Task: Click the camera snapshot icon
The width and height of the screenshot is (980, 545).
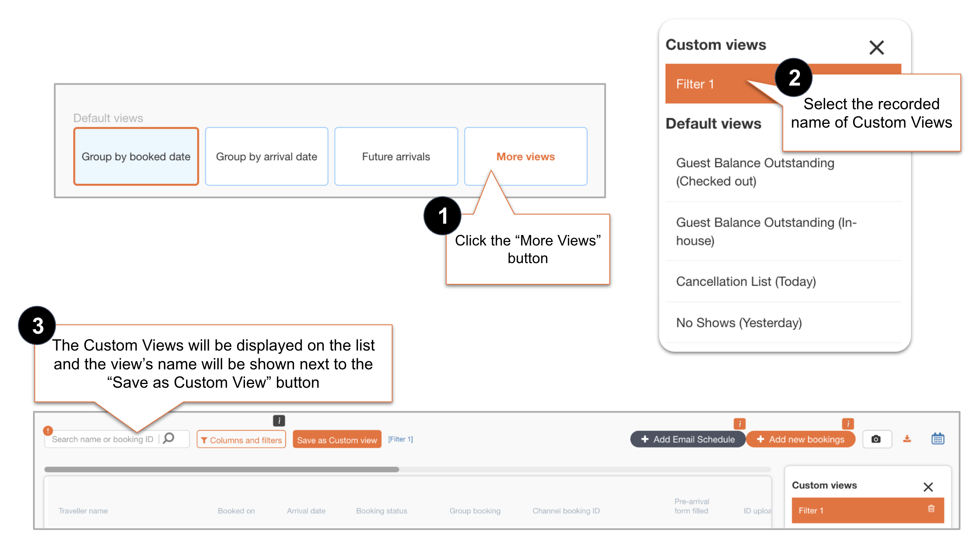Action: [x=876, y=439]
